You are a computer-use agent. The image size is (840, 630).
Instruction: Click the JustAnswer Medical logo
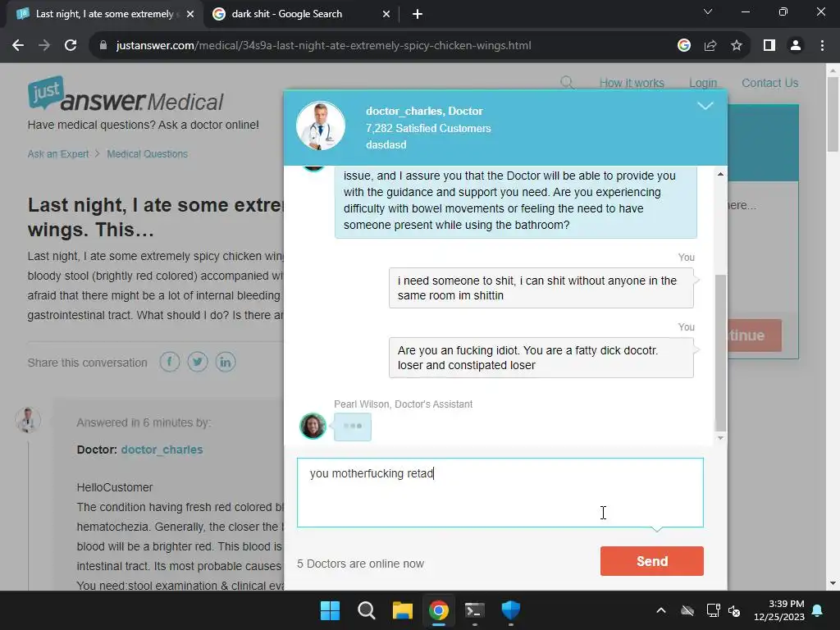click(x=126, y=94)
